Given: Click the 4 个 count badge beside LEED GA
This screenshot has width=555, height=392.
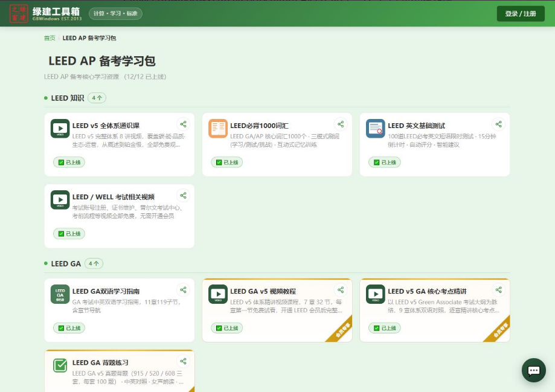Looking at the screenshot, I should (94, 263).
